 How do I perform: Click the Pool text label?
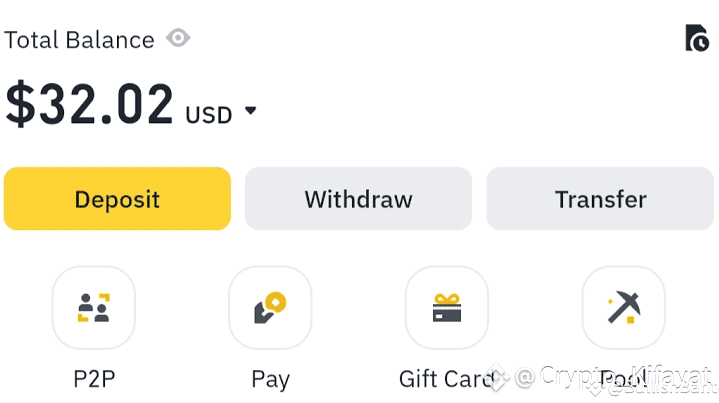(x=623, y=379)
